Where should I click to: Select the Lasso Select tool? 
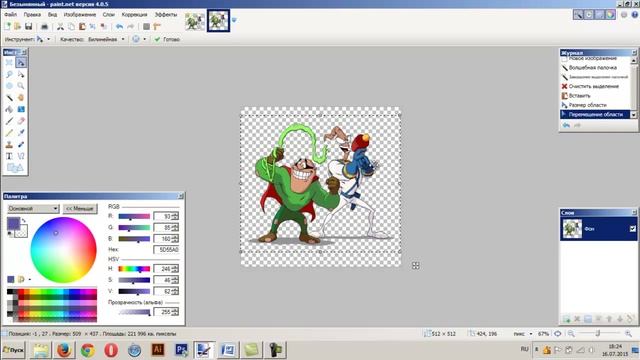pos(9,74)
